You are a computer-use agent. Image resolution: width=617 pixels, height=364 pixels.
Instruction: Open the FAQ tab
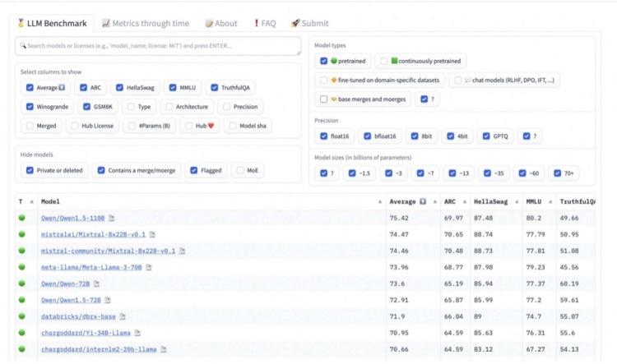pyautogui.click(x=265, y=23)
